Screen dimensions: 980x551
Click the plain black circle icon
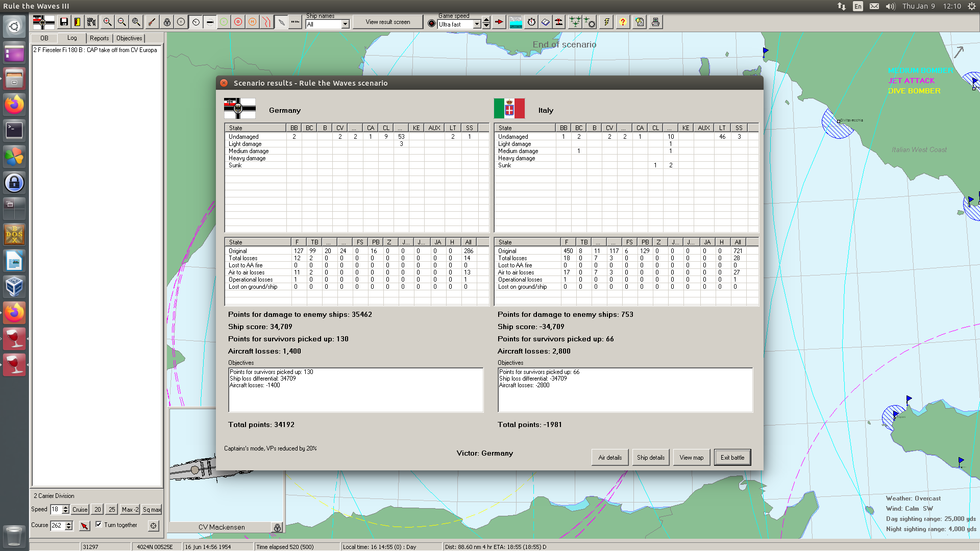point(181,22)
